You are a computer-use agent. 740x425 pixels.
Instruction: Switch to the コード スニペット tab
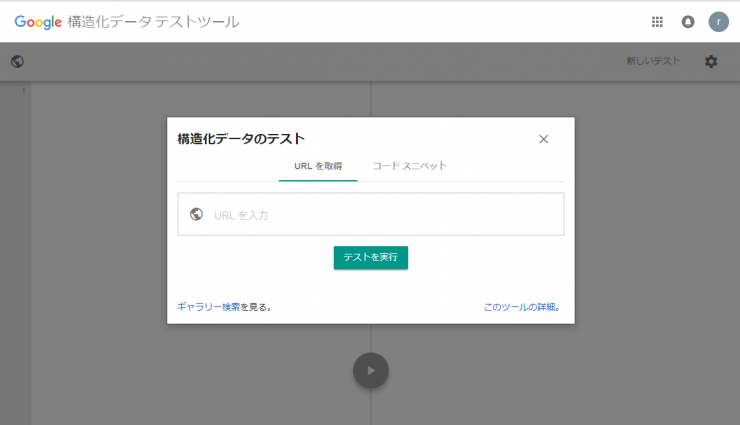409,166
